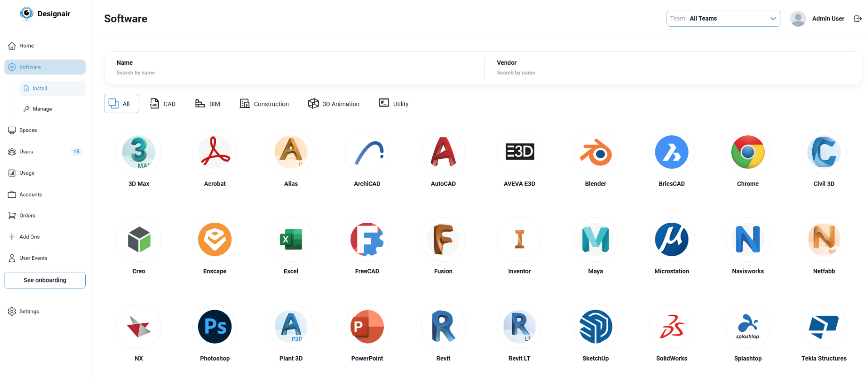Open the Install submenu item
Screen dimensions: 868x378
tap(53, 88)
